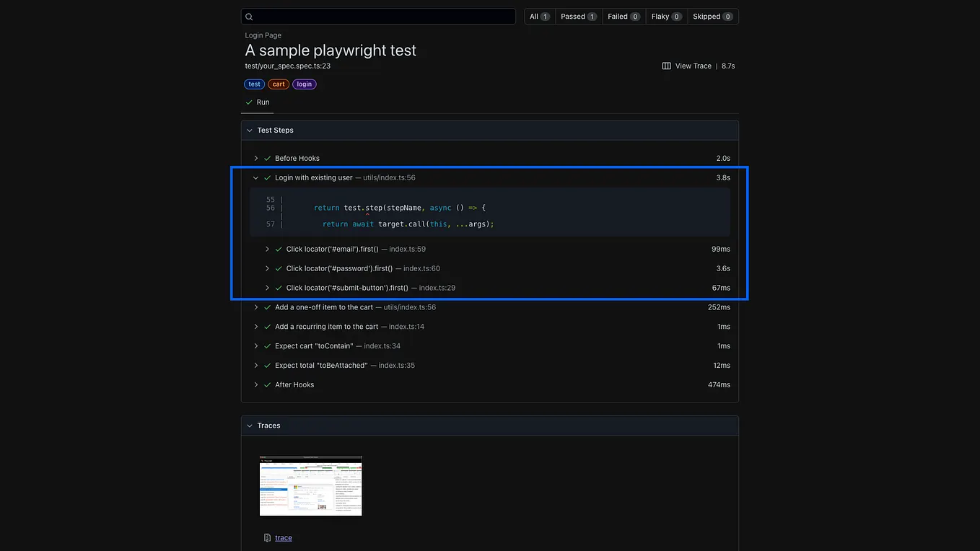Click the checkmark next to the #password click step
This screenshot has height=551, width=980.
pyautogui.click(x=278, y=268)
